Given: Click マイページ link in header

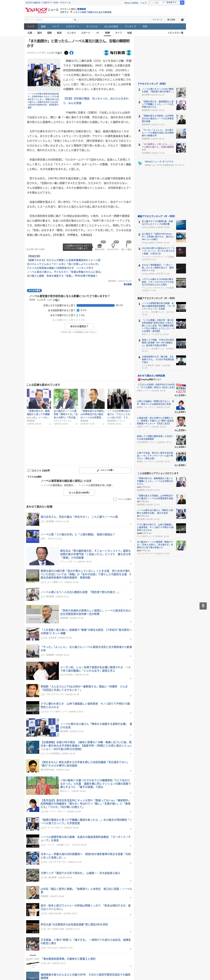Looking at the screenshot, I should (x=157, y=20).
